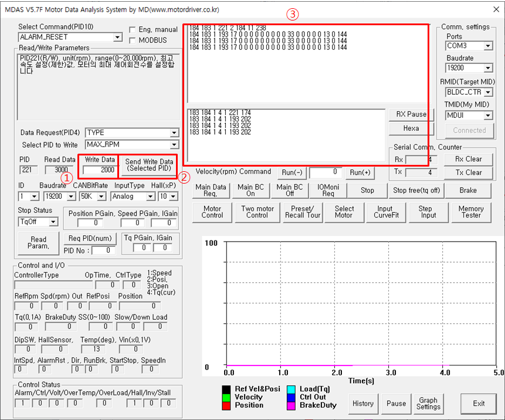The width and height of the screenshot is (505, 420).
Task: Click the Run(-) velocity button
Action: point(292,172)
